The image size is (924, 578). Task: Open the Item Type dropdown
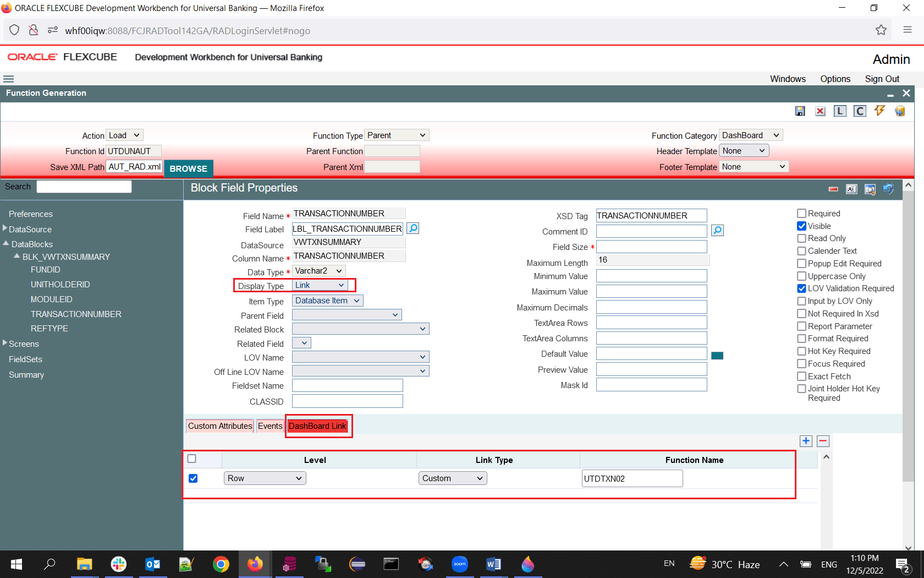tap(328, 301)
